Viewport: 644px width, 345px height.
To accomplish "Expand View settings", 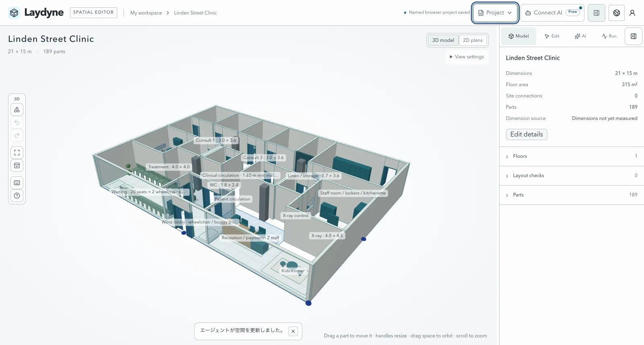I will pos(467,57).
